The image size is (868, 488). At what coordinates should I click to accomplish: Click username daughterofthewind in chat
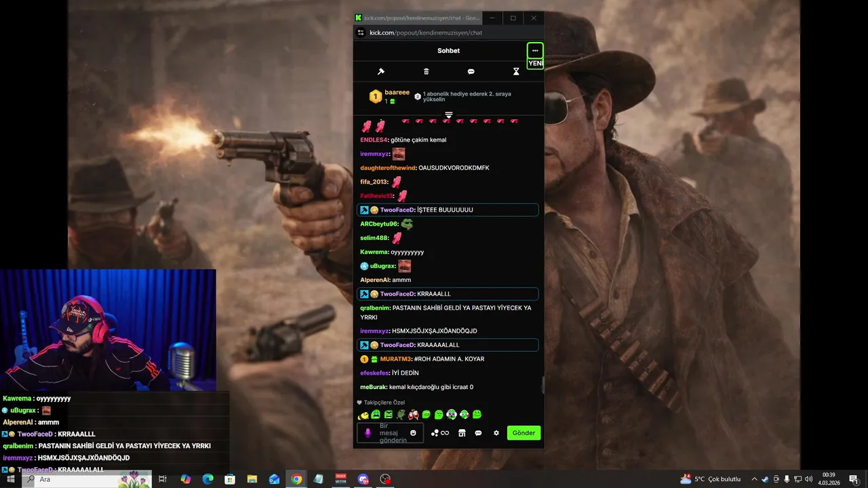pyautogui.click(x=388, y=167)
